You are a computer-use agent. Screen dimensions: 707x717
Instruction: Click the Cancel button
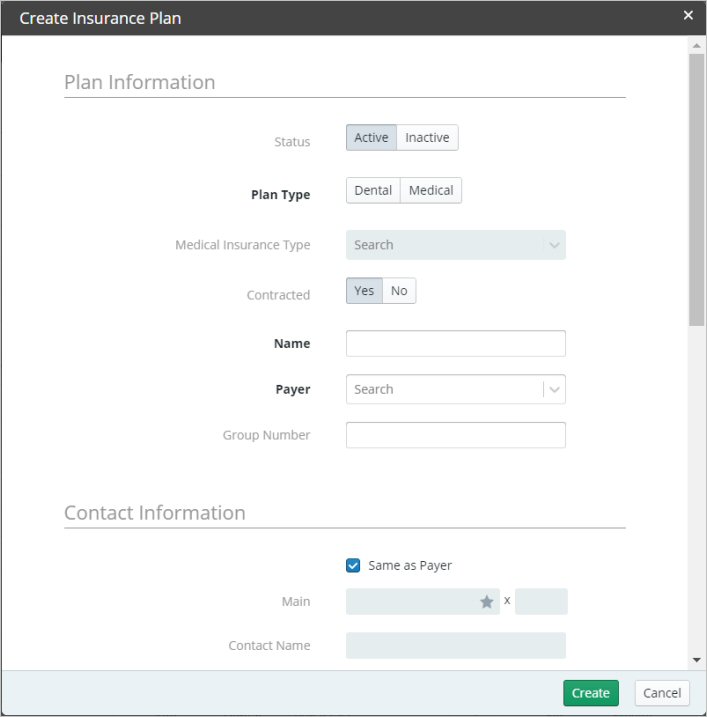pyautogui.click(x=662, y=693)
